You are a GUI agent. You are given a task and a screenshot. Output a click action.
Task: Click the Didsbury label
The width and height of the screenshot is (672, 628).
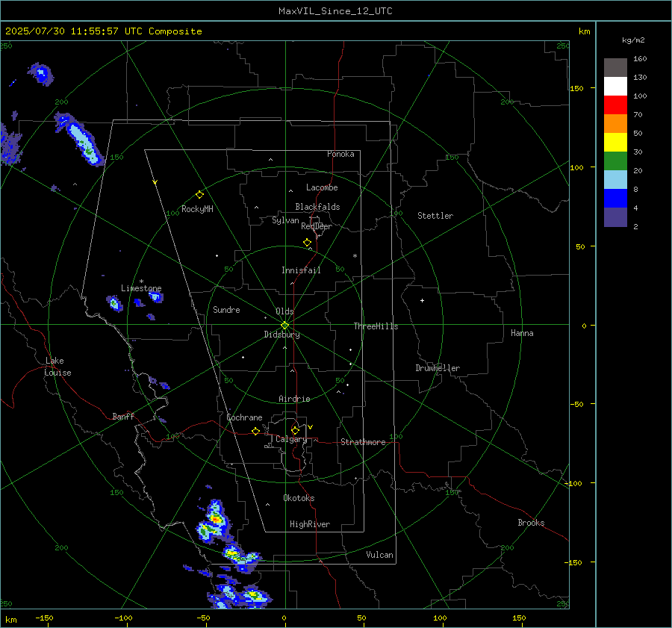(281, 335)
